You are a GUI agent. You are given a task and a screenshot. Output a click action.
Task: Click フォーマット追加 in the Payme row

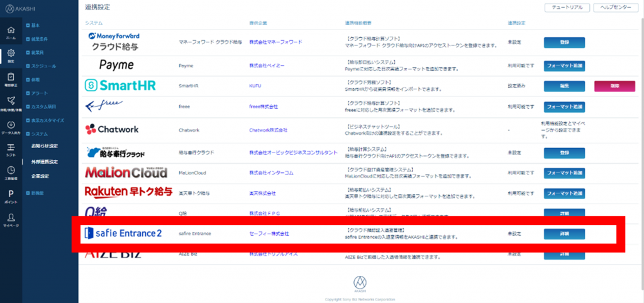(x=564, y=66)
